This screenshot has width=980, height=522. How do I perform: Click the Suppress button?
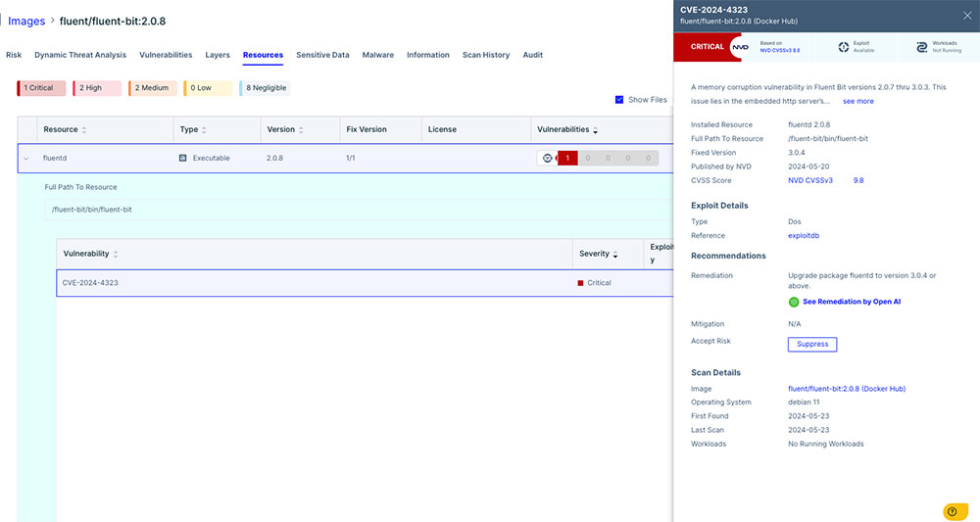pyautogui.click(x=811, y=344)
